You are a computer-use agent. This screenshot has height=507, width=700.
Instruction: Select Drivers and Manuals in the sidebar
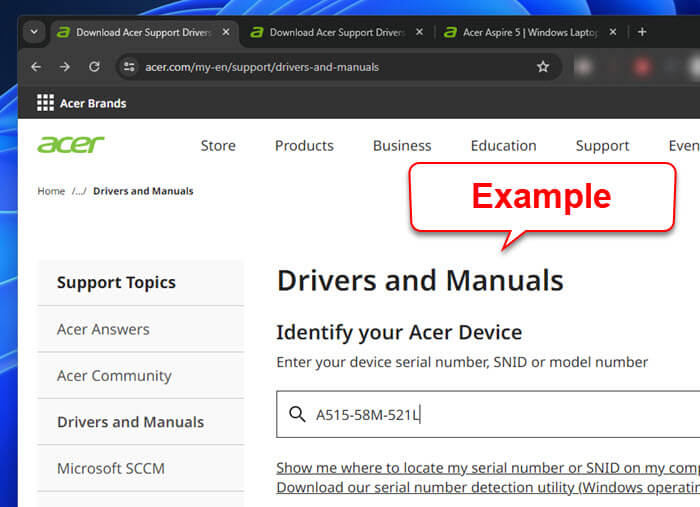[x=141, y=422]
